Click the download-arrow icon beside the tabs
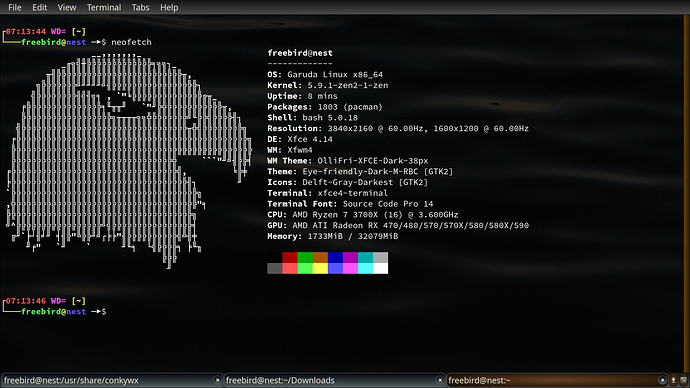Image resolution: width=690 pixels, height=388 pixels. [x=673, y=380]
